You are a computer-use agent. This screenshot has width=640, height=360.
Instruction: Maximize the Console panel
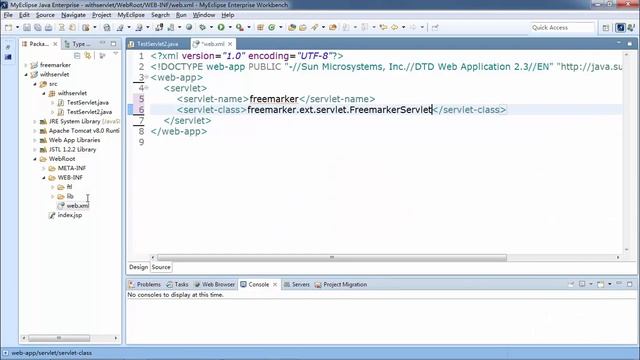click(x=630, y=284)
